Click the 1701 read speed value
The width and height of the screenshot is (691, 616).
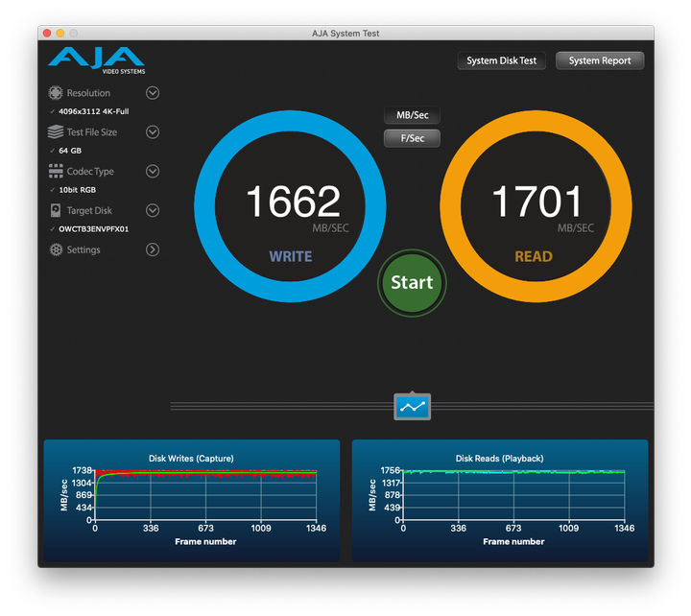tap(536, 201)
